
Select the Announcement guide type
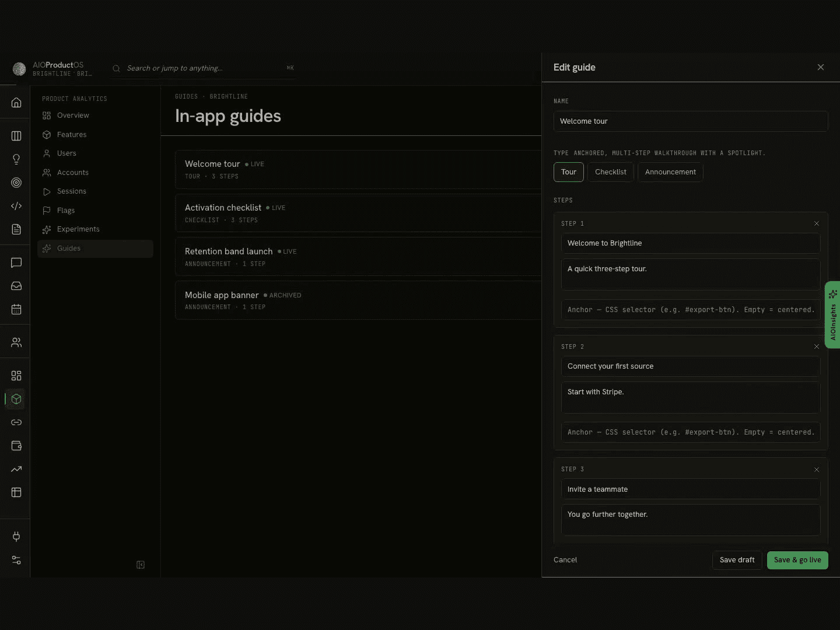click(x=670, y=172)
